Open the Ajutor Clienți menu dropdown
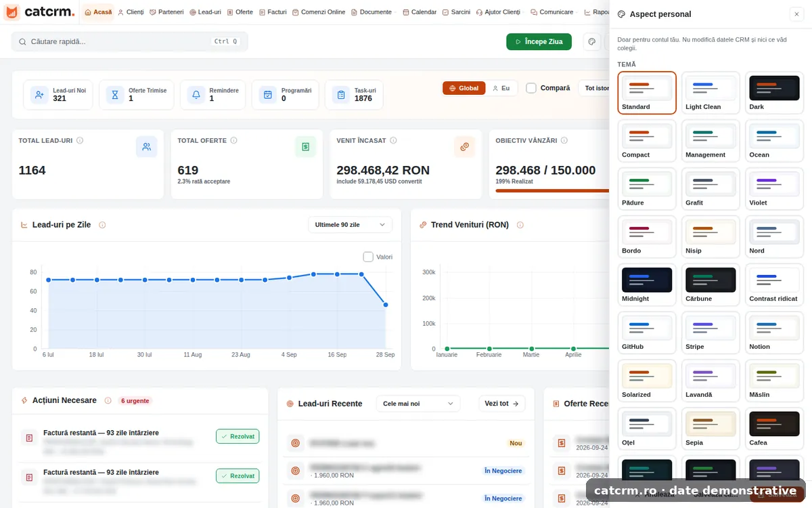This screenshot has width=812, height=508. [x=501, y=12]
